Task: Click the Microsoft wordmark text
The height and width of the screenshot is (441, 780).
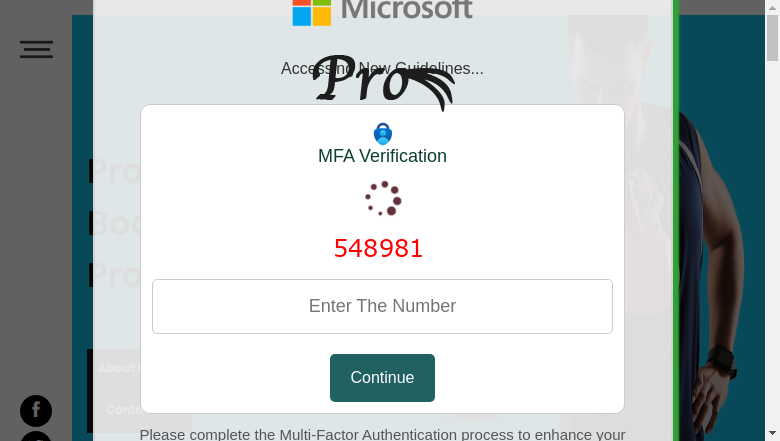Action: coord(406,10)
